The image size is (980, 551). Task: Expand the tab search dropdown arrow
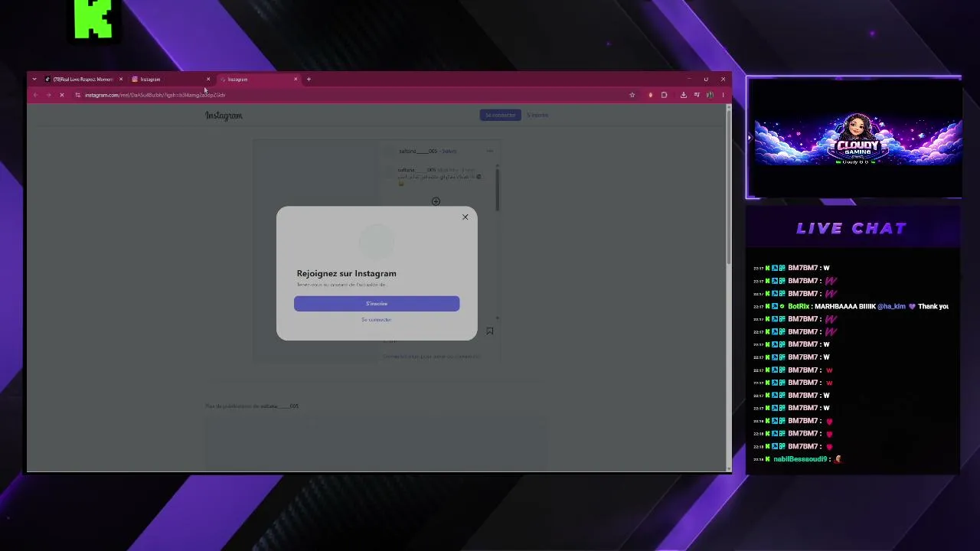click(x=34, y=79)
